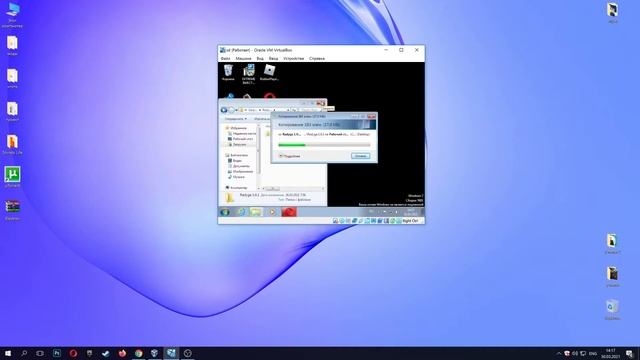Viewport: 640px width, 360px height.
Task: Select the RobloxPlayer icon on guest desktop
Action: tap(269, 73)
